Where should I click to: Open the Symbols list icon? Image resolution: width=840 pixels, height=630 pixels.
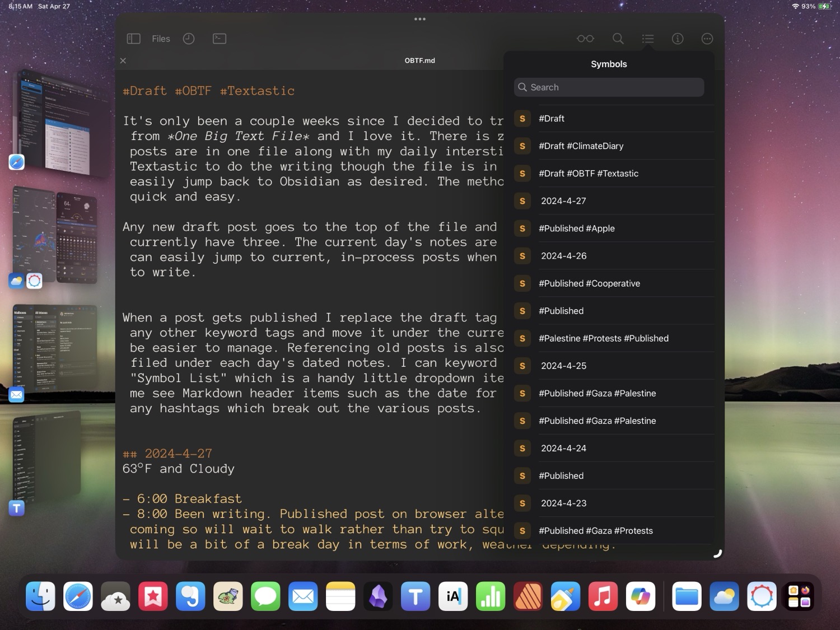pos(647,38)
